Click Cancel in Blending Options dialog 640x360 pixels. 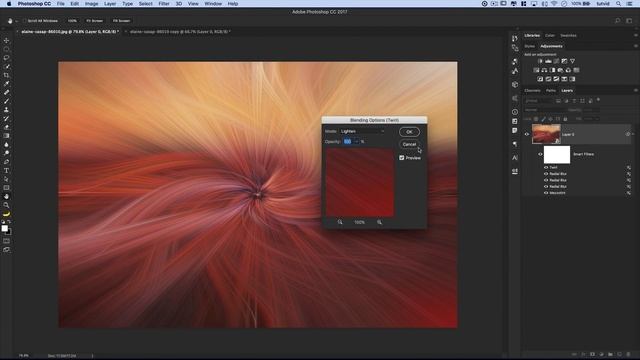(409, 144)
